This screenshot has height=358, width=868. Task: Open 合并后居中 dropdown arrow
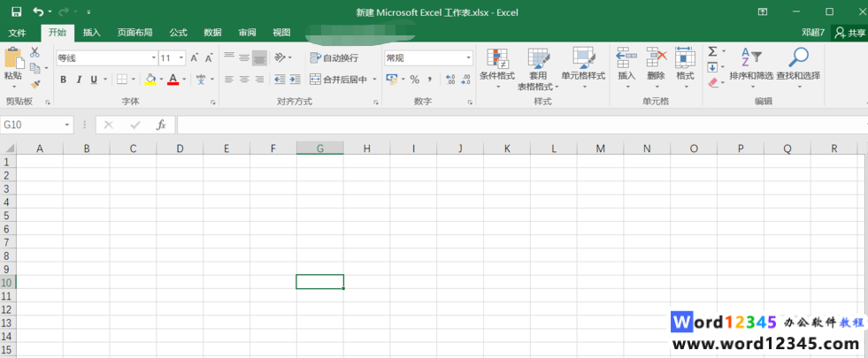[374, 80]
